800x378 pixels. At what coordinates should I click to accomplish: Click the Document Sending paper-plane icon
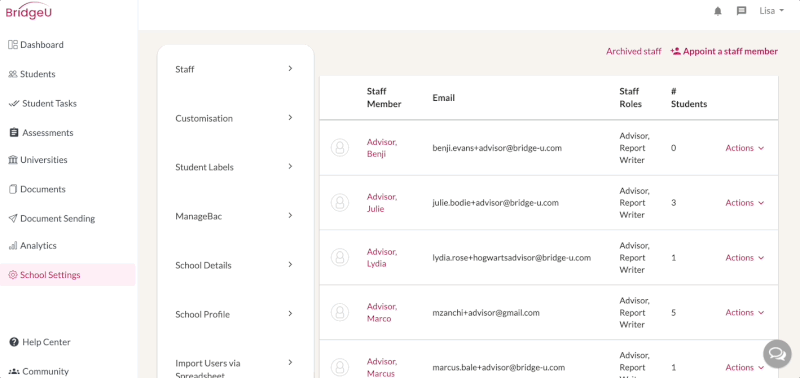(x=13, y=218)
